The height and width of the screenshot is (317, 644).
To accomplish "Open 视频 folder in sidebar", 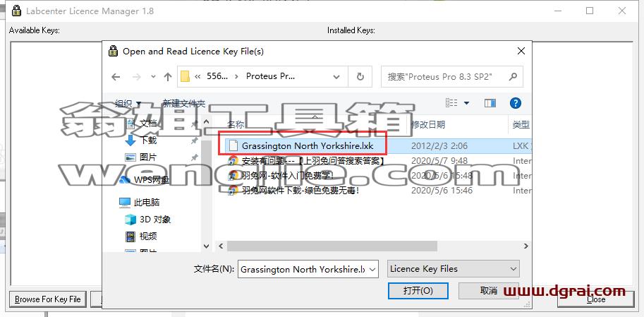I will [x=141, y=237].
